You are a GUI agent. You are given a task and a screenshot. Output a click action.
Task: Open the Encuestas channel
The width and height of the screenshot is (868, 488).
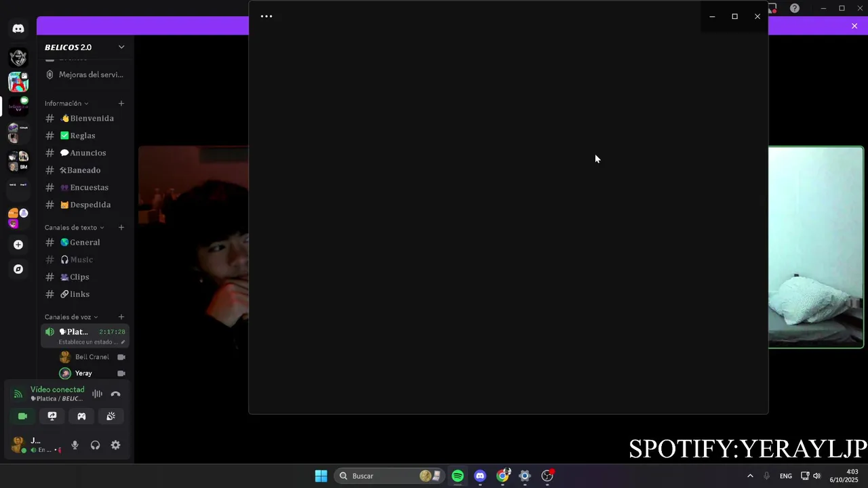(85, 187)
